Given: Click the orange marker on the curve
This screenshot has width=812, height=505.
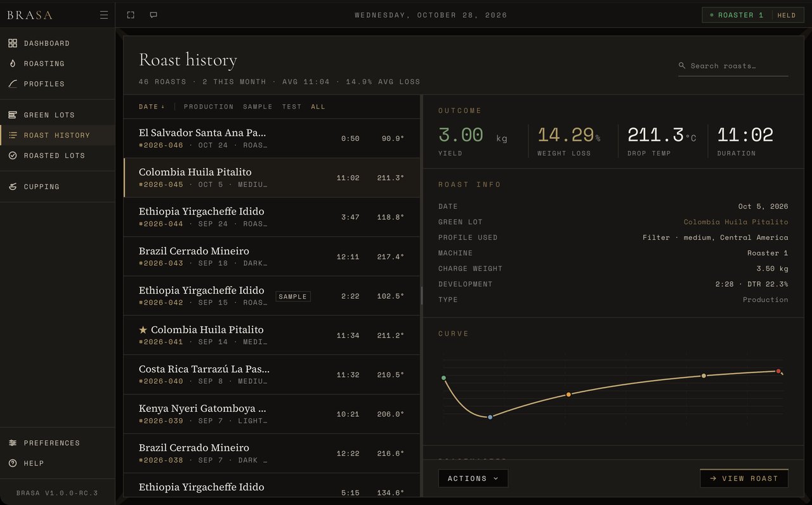Looking at the screenshot, I should [x=568, y=395].
